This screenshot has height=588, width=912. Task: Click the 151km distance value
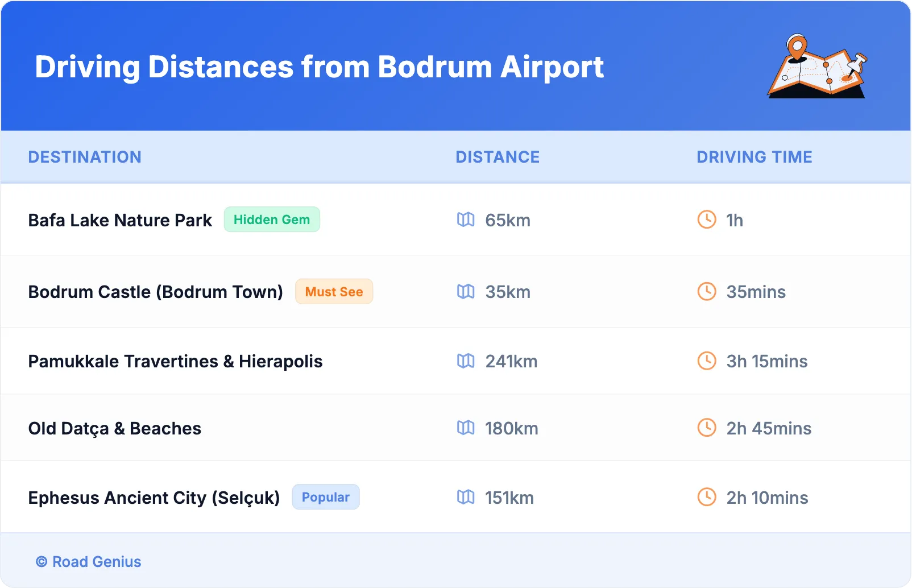coord(509,498)
